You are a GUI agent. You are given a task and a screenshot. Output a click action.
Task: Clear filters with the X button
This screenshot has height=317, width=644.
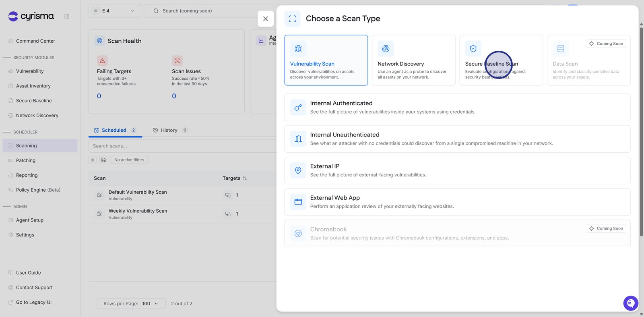tap(93, 160)
